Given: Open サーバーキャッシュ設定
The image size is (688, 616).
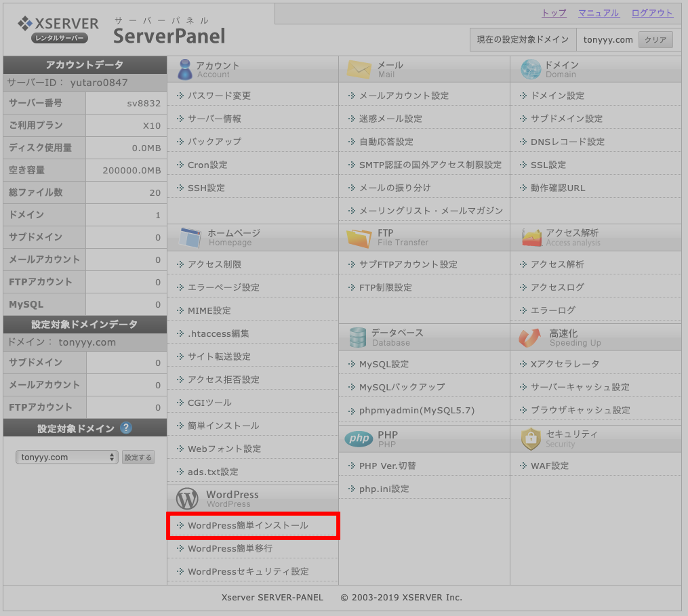Looking at the screenshot, I should [x=580, y=387].
